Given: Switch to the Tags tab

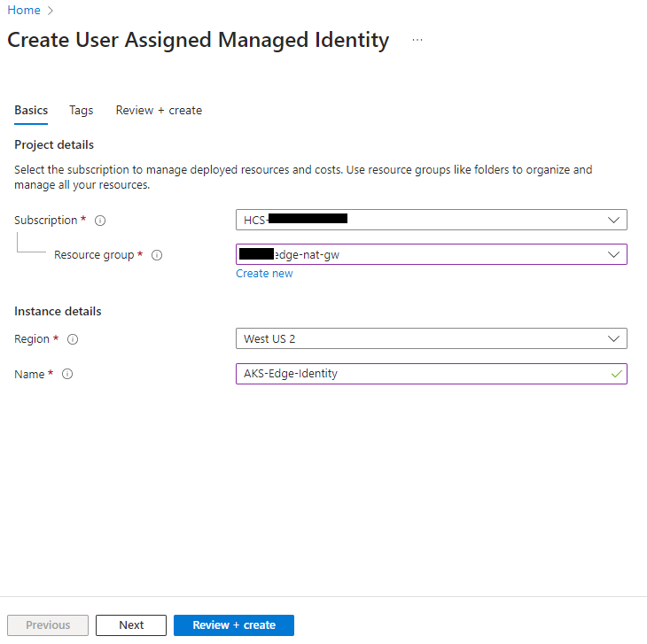Looking at the screenshot, I should [82, 111].
